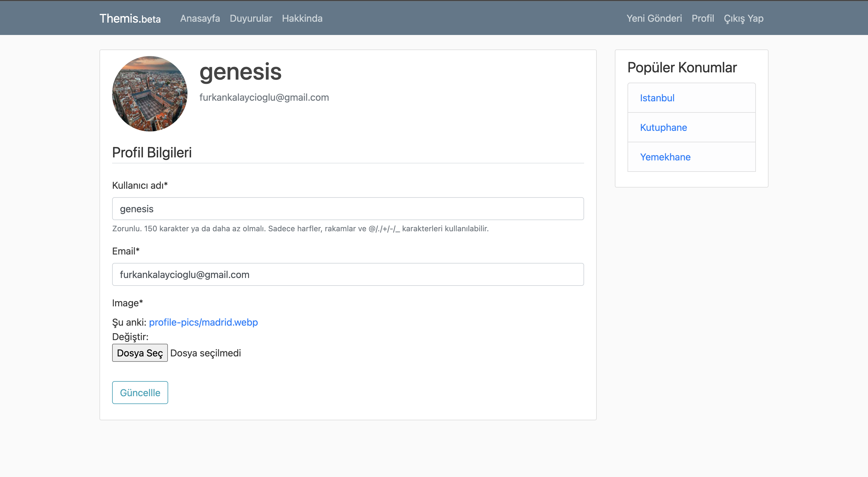Click the Popüler Konumlar heading
Viewport: 868px width, 477px height.
681,68
